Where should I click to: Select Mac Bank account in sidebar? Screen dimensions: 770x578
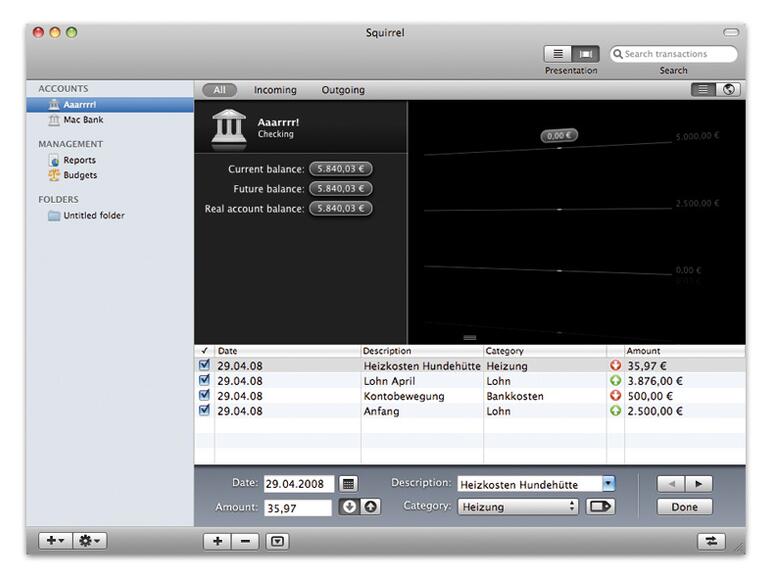[x=83, y=119]
